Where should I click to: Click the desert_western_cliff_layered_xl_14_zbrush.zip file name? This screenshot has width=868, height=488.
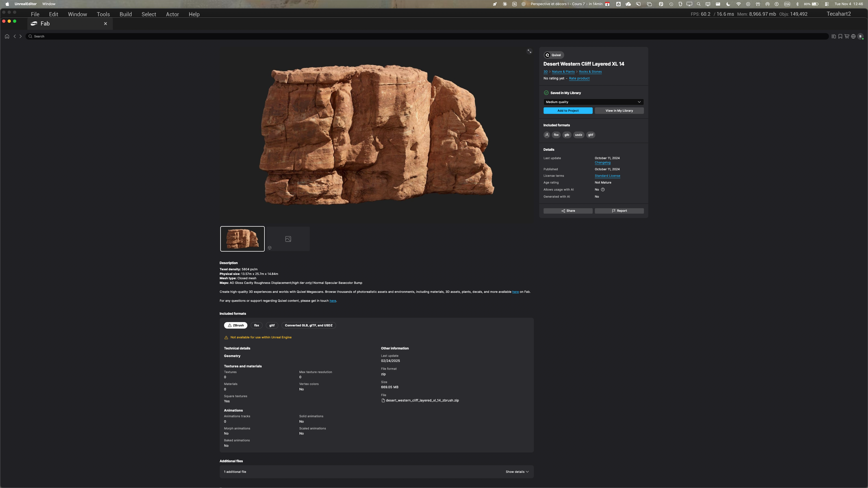pos(422,400)
